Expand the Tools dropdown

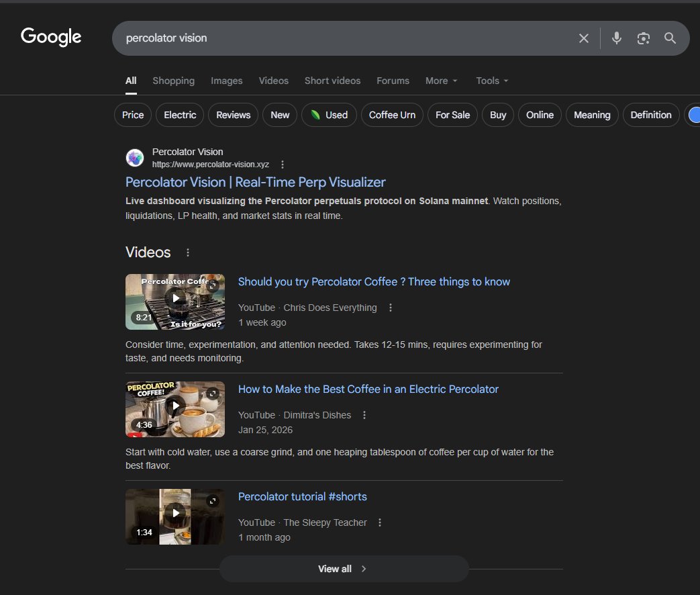click(x=492, y=81)
